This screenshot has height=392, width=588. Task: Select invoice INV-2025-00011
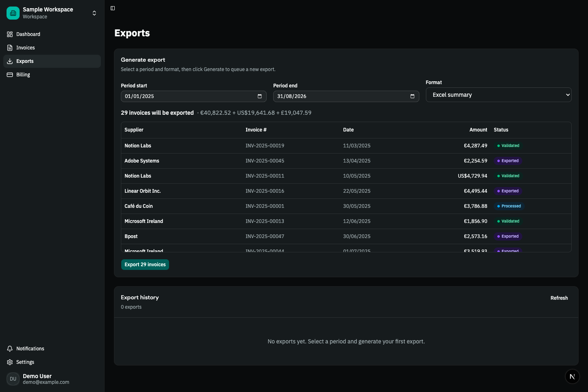point(265,176)
